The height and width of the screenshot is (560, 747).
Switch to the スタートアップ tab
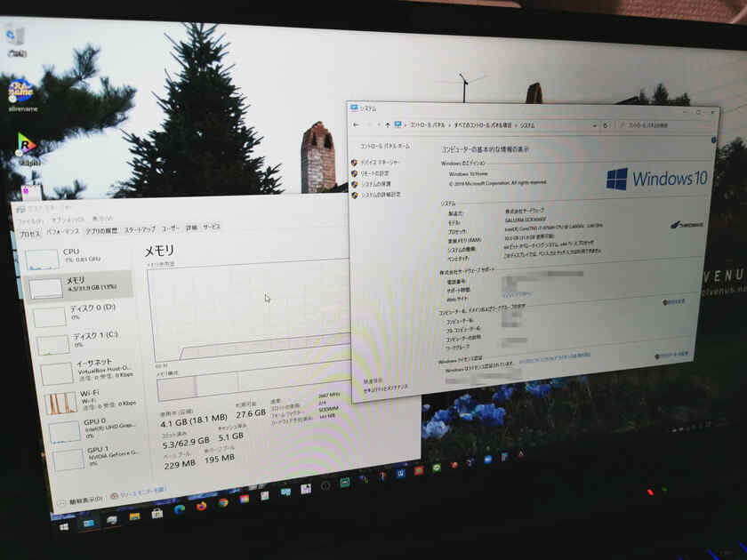(139, 229)
